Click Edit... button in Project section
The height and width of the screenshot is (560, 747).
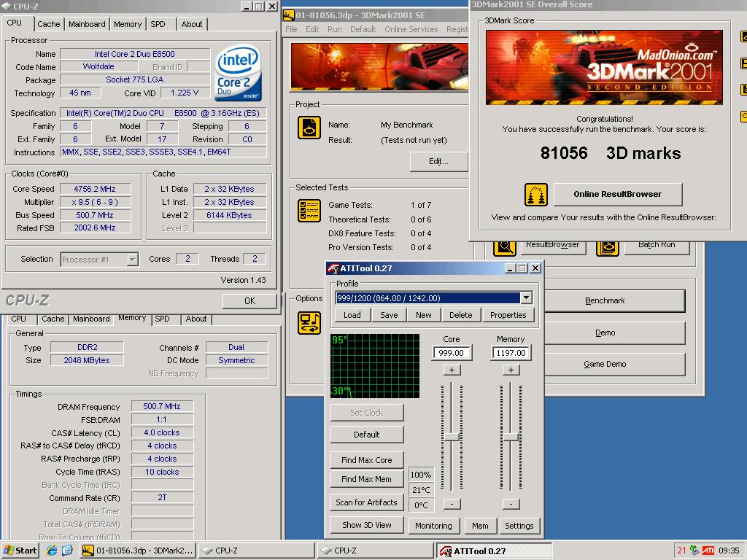[x=438, y=161]
